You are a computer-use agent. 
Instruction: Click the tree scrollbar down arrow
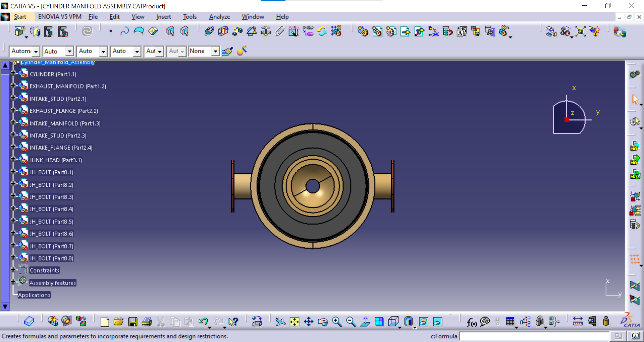point(5,306)
